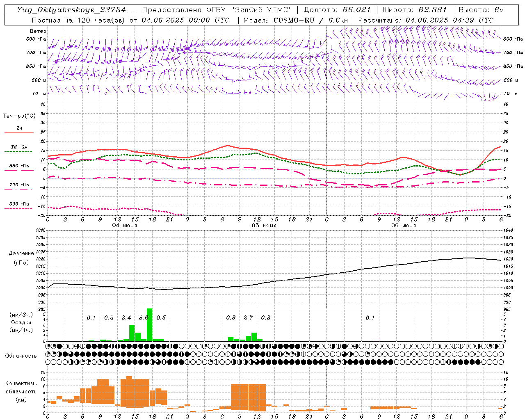
Task: Click the 2.7 precipitation value
Action: 248,317
